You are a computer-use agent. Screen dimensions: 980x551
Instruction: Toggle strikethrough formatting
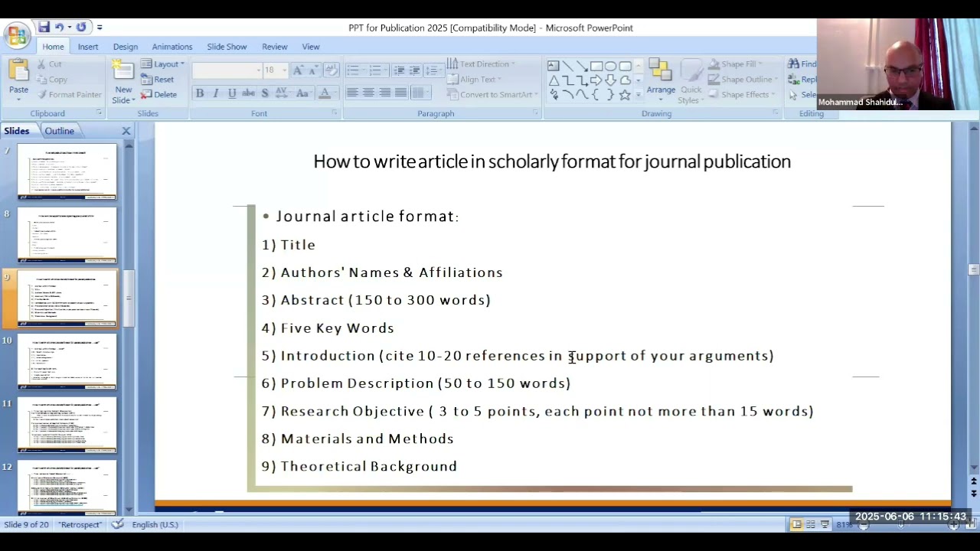pos(248,93)
